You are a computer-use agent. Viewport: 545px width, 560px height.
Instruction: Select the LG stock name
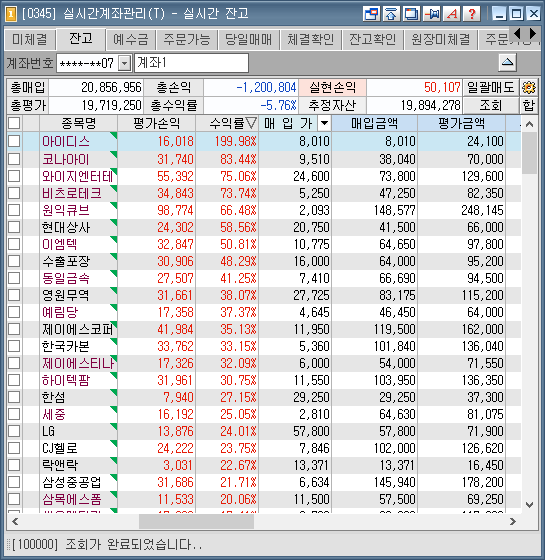point(48,431)
